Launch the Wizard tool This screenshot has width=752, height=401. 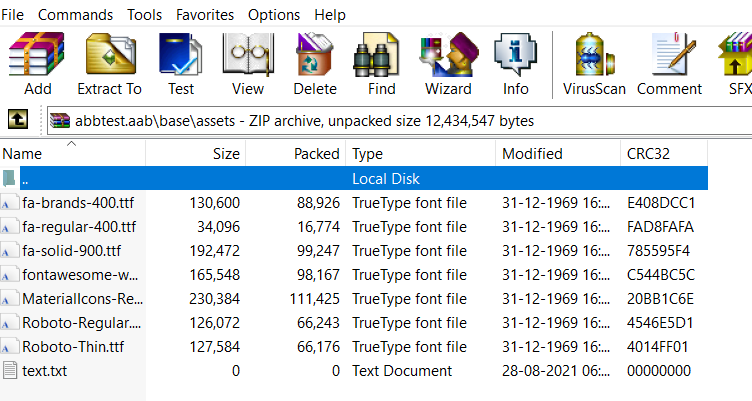tap(448, 62)
